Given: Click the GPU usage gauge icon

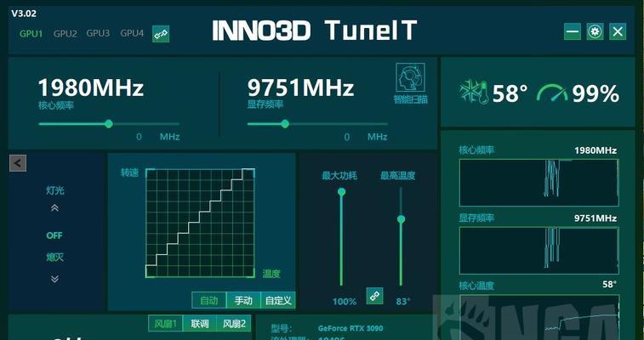Looking at the screenshot, I should 552,93.
